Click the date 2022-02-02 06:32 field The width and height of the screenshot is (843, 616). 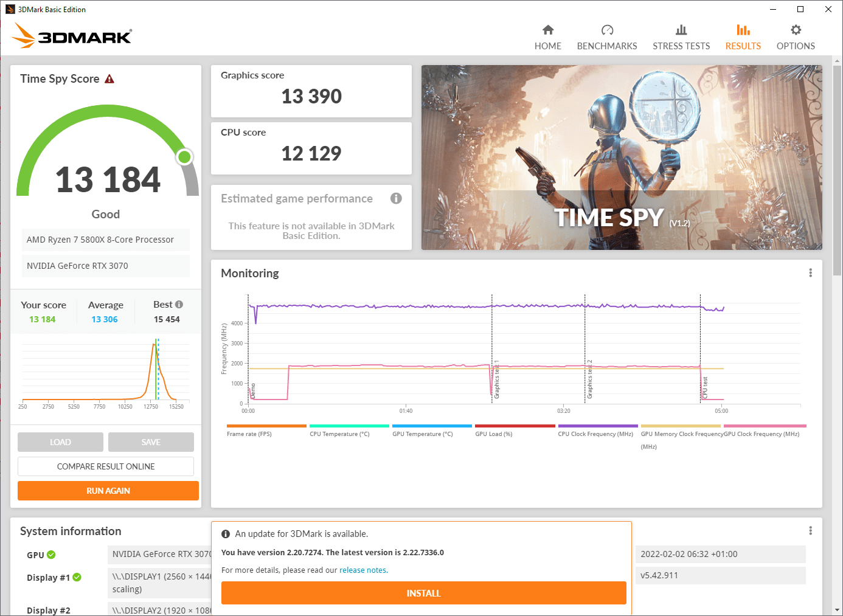[x=721, y=554]
